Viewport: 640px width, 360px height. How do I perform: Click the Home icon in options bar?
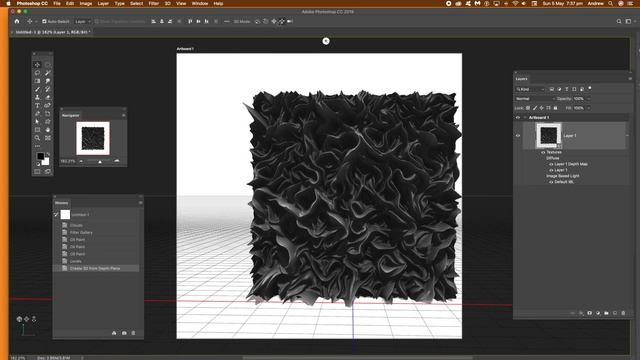point(17,21)
